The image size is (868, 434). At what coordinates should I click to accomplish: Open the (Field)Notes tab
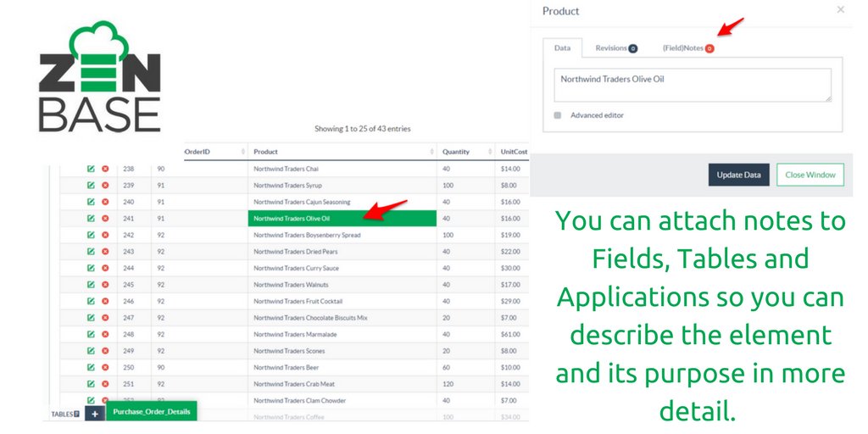coord(688,48)
